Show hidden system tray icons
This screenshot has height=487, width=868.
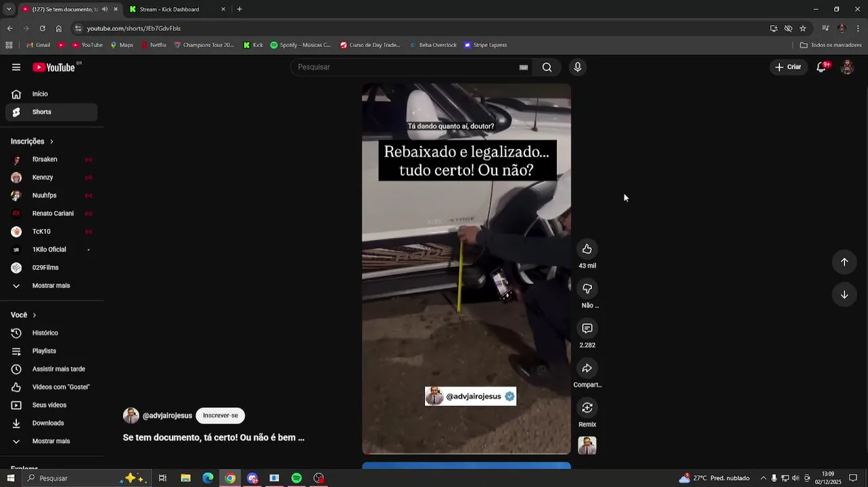(763, 478)
